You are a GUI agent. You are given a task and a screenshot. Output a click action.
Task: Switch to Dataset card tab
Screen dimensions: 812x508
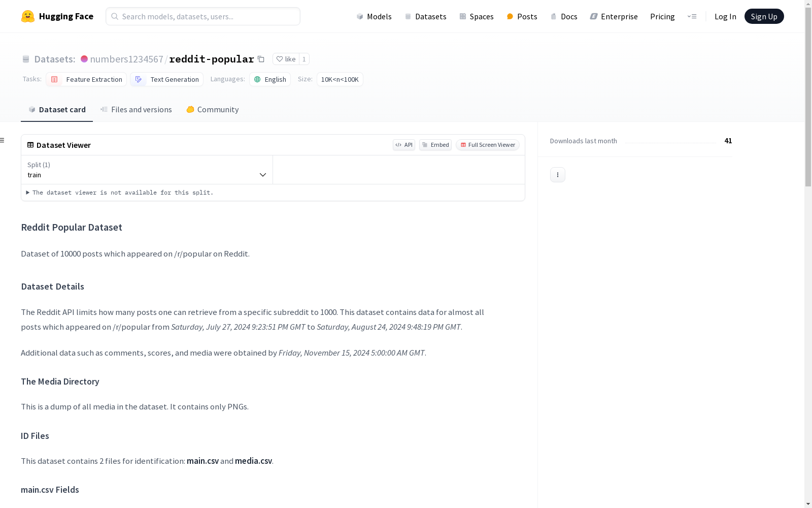point(57,110)
